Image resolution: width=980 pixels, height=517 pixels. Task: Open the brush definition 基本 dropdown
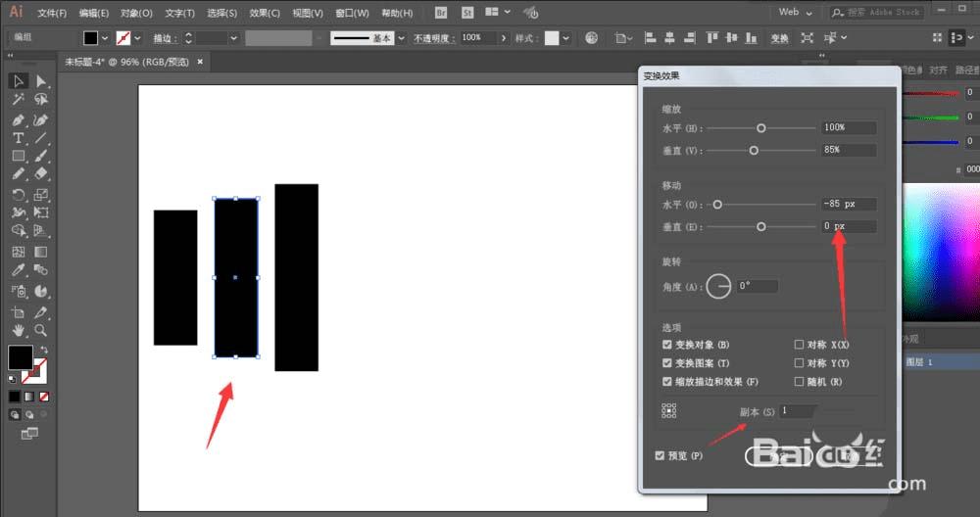pos(401,38)
